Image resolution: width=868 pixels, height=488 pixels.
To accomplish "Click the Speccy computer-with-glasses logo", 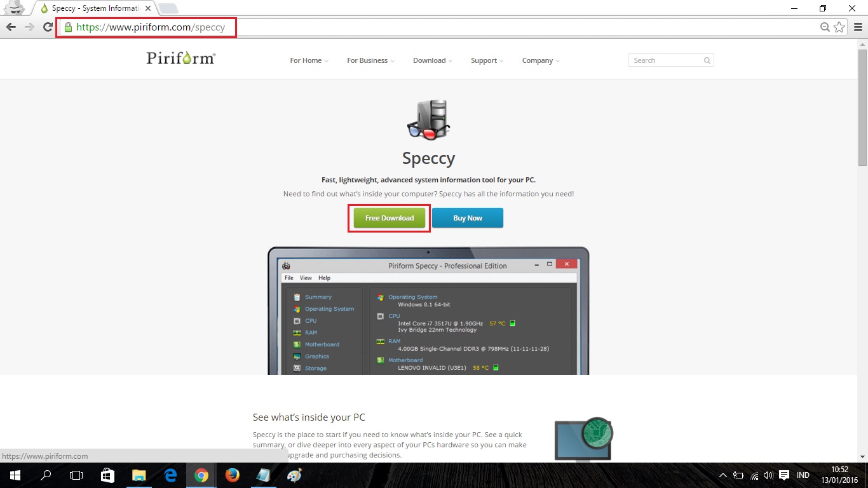I will (x=429, y=119).
